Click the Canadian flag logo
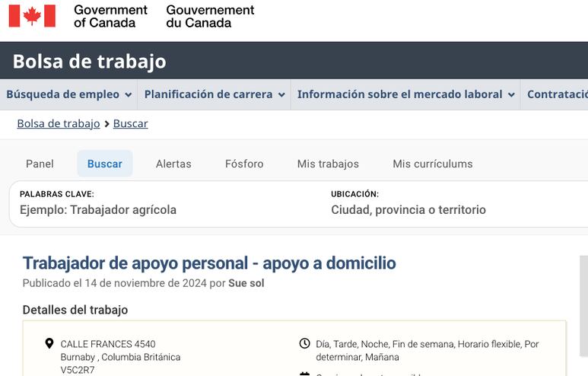This screenshot has width=588, height=376. pyautogui.click(x=32, y=16)
